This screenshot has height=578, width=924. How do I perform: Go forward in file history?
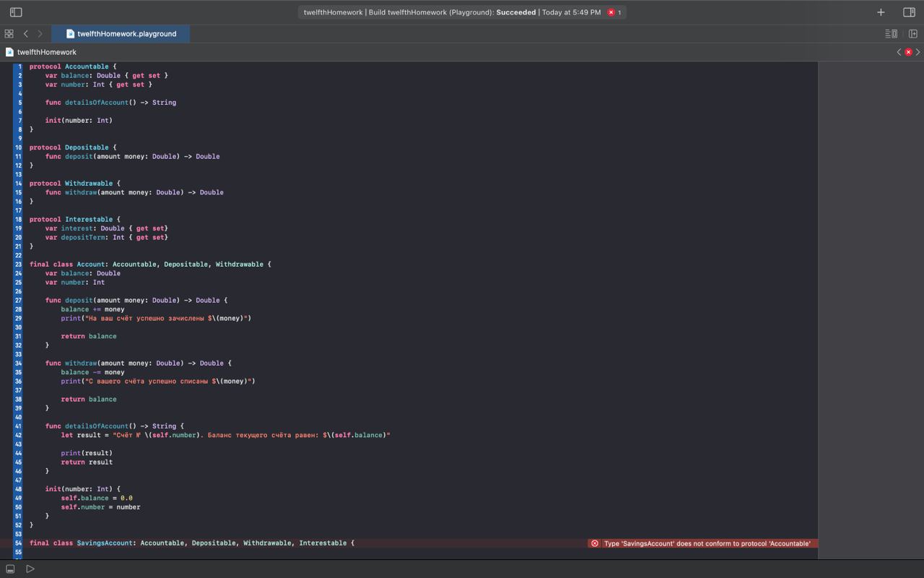click(x=40, y=34)
